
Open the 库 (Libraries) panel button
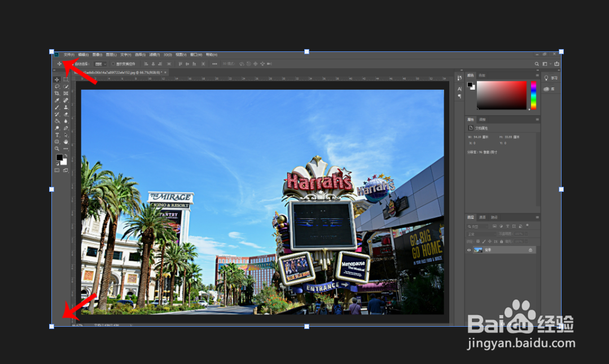click(x=549, y=89)
